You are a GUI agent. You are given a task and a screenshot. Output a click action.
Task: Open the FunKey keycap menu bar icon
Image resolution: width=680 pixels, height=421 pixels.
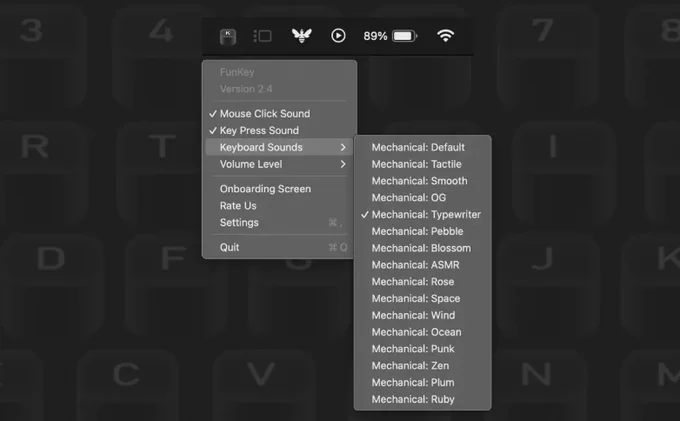coord(228,36)
